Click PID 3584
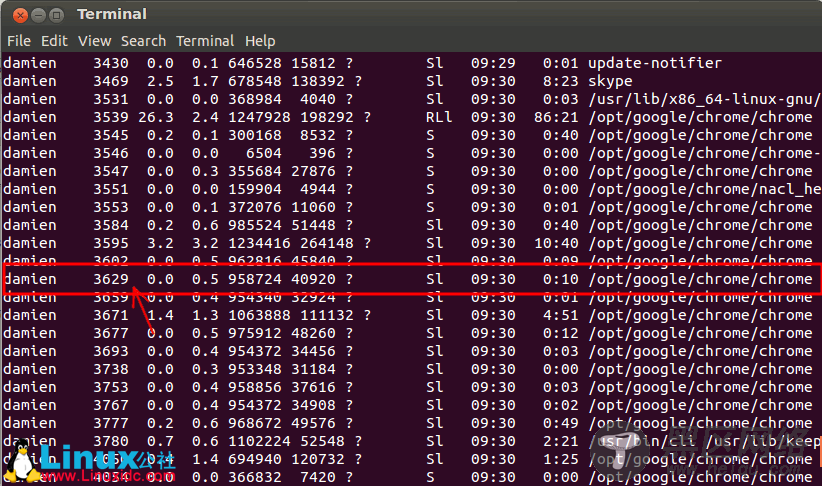 111,225
